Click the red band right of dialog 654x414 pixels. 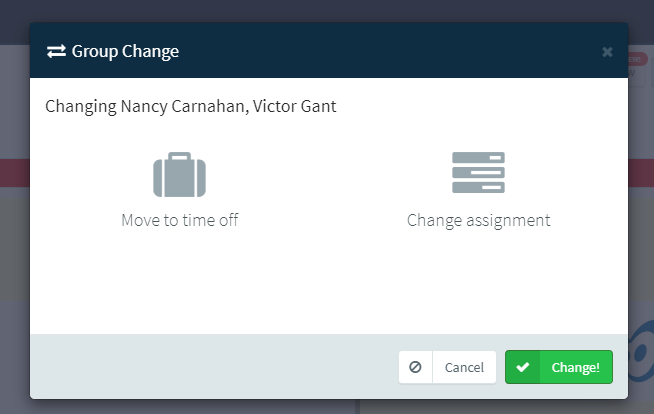[x=641, y=173]
